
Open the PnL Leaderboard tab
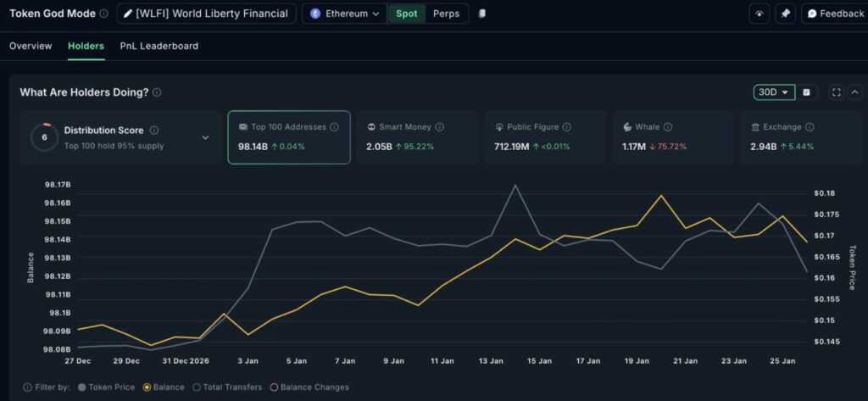(159, 46)
